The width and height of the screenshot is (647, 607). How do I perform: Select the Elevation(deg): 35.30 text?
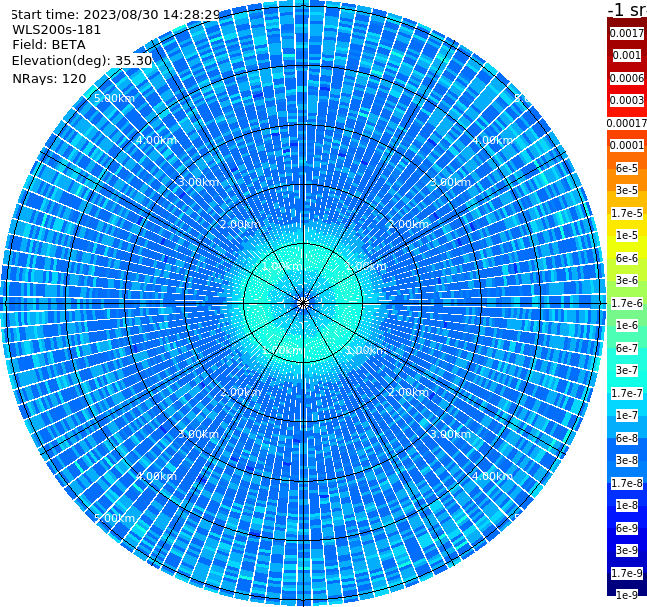82,61
